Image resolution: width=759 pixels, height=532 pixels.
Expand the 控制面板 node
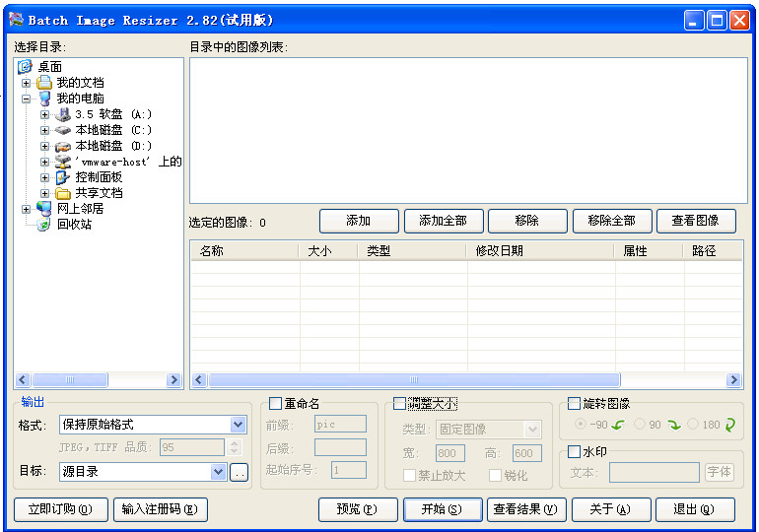click(x=44, y=177)
